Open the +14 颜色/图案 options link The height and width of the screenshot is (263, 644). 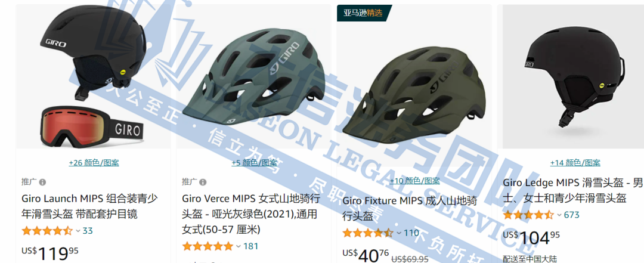575,163
